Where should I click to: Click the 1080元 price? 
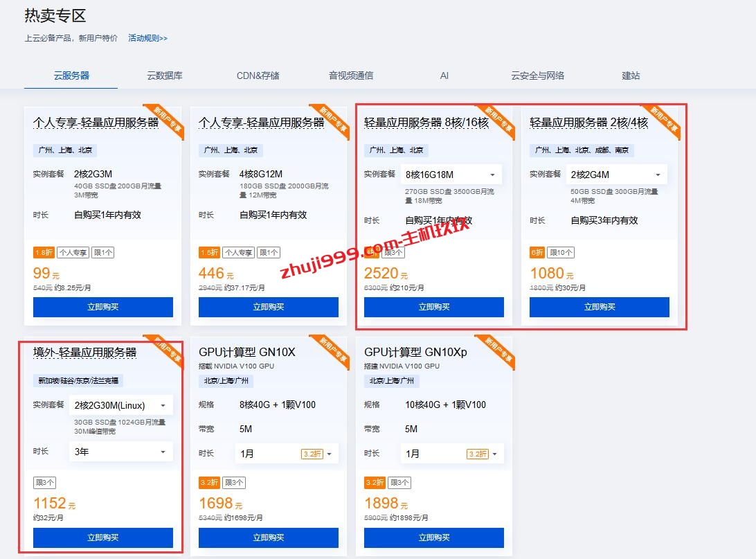click(x=552, y=274)
